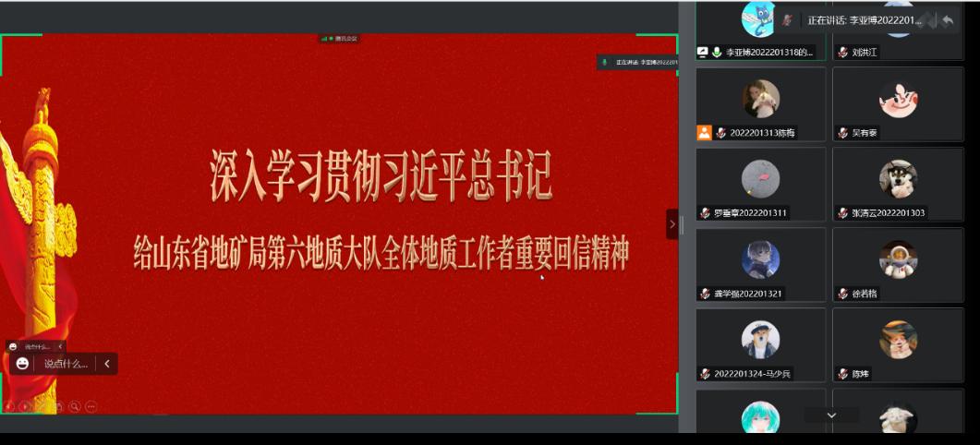980x445 pixels.
Task: Click muted microphone icon beside 刘洪江
Action: click(842, 53)
